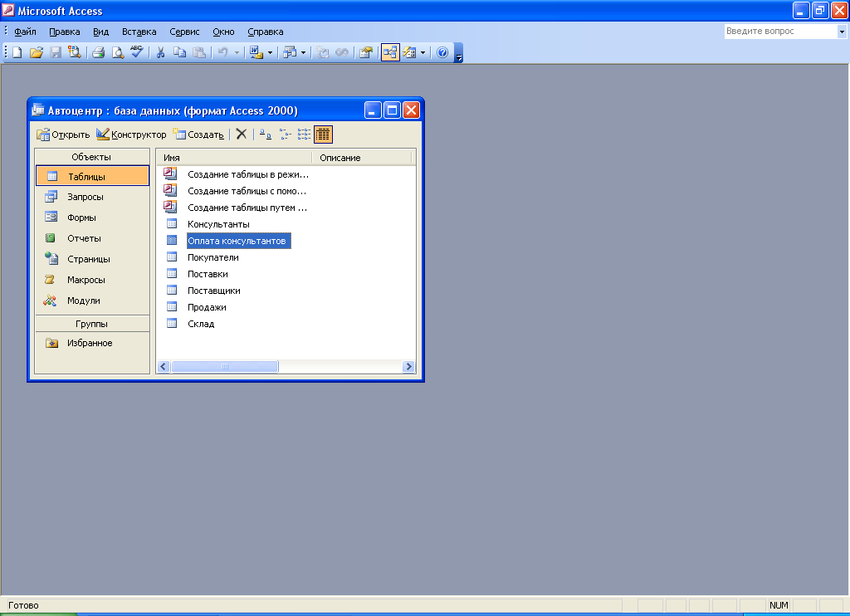Select the Консультанты table

pos(218,224)
